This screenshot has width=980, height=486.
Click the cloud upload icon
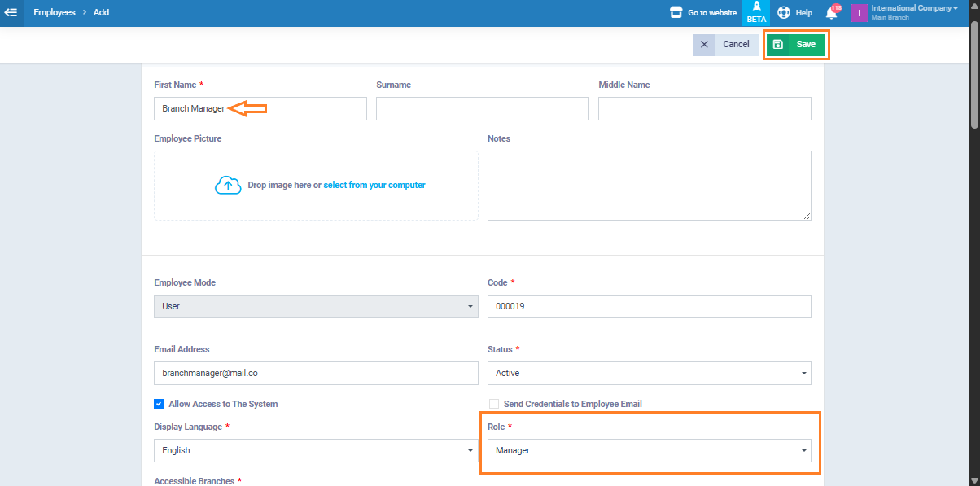228,186
